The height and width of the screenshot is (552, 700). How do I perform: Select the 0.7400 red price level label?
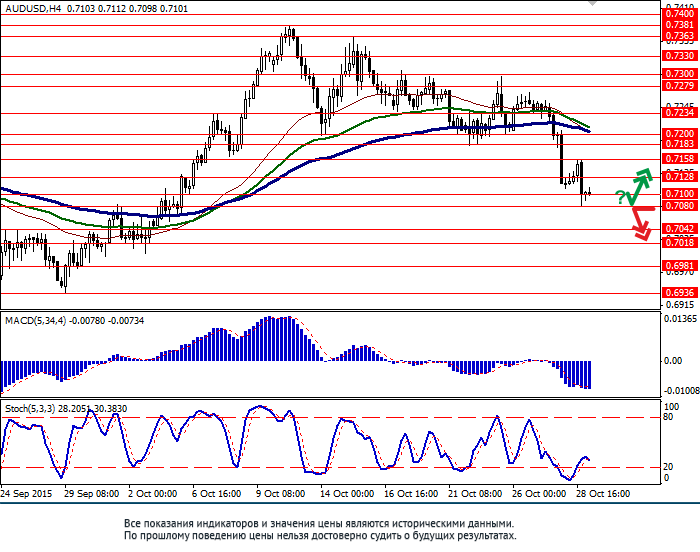point(679,14)
